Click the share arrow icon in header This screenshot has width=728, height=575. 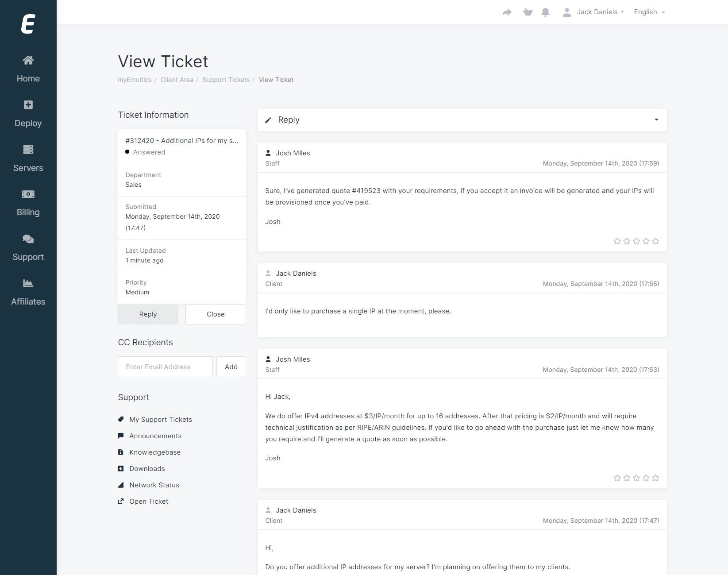[507, 12]
